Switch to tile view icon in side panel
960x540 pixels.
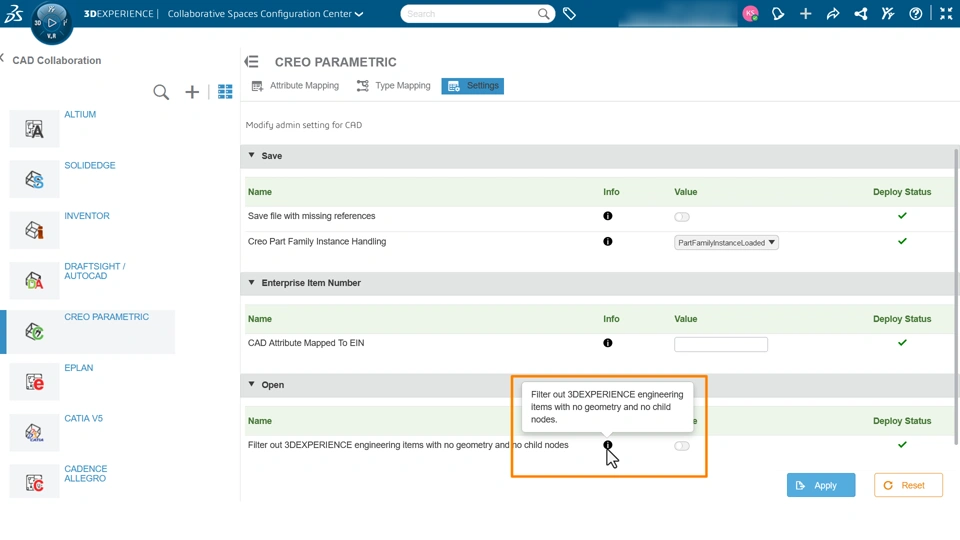tap(225, 92)
